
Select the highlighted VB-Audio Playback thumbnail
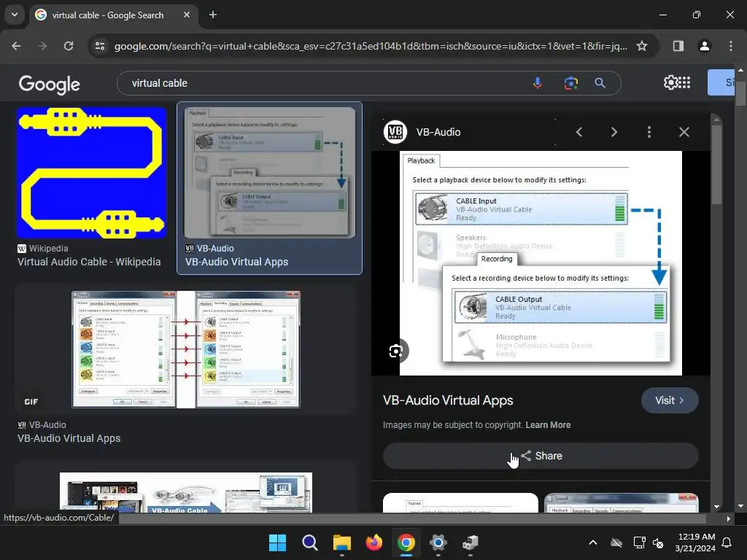pyautogui.click(x=270, y=172)
